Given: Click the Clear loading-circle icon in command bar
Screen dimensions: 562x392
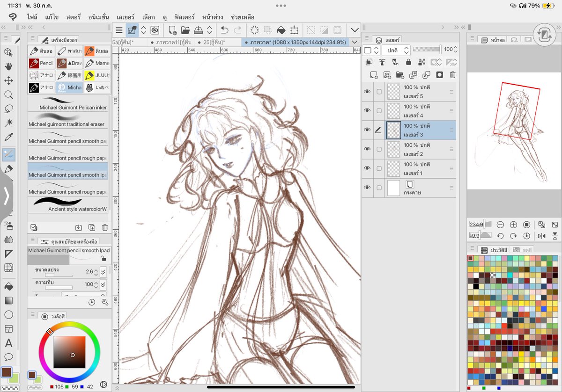Looking at the screenshot, I should point(255,30).
